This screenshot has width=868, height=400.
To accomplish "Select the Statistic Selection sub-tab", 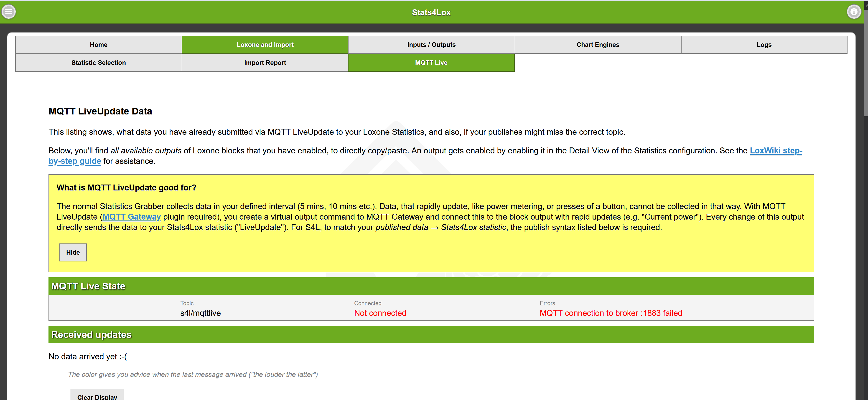I will tap(98, 63).
